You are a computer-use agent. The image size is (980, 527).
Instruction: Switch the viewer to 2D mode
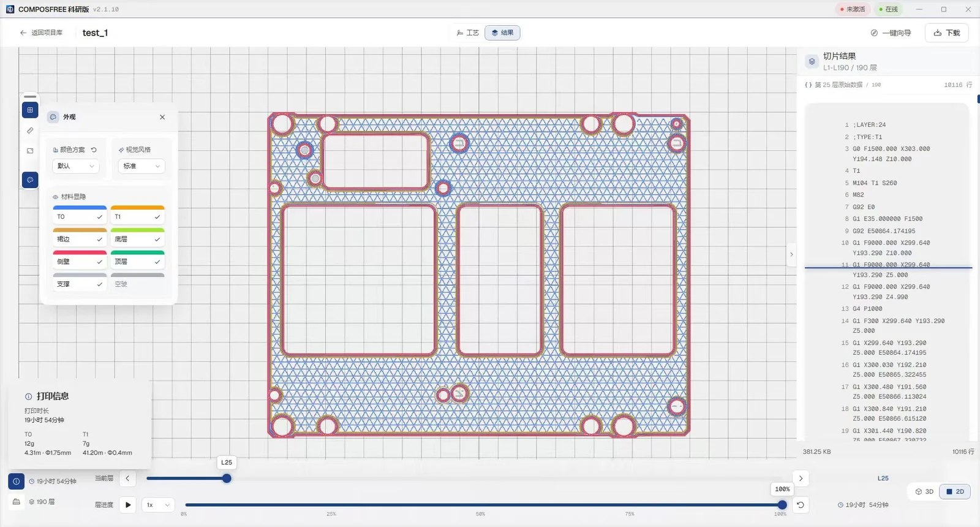955,491
